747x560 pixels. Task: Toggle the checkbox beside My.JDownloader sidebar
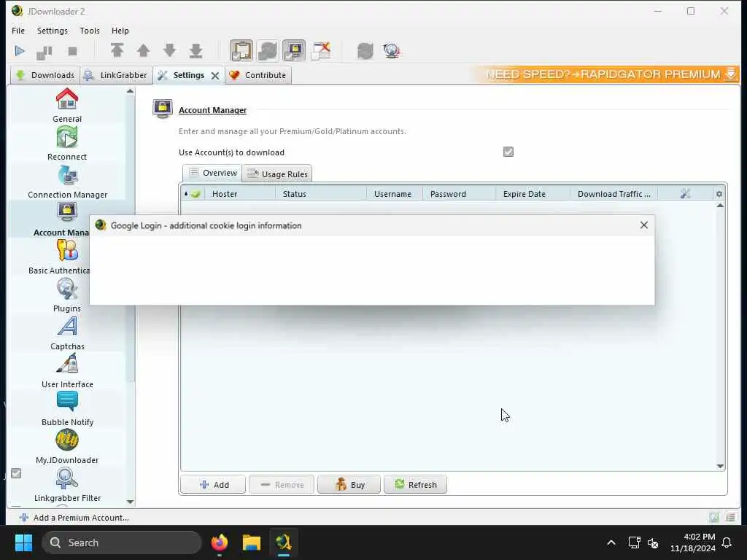coord(16,473)
